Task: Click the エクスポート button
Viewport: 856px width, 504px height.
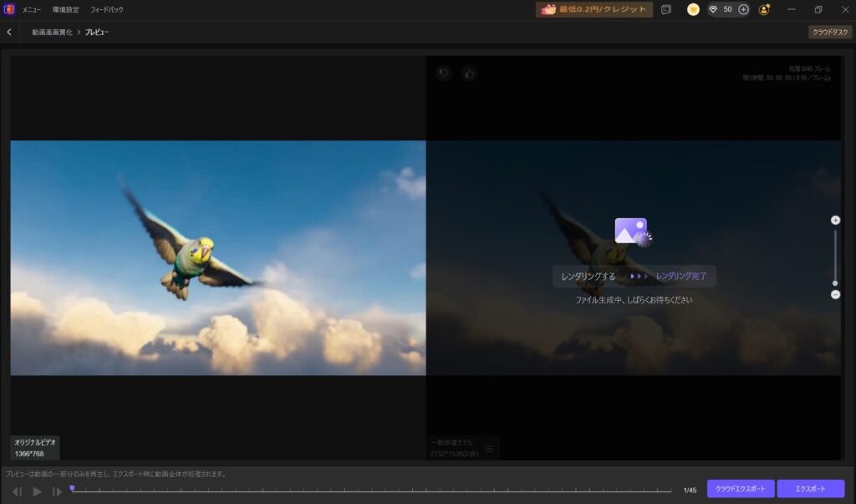Action: point(810,489)
